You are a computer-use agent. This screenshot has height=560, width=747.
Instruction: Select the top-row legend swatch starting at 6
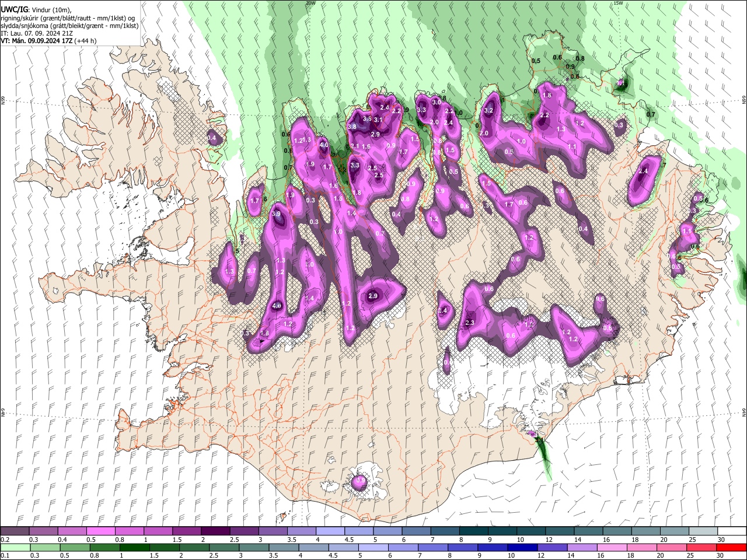(416, 531)
